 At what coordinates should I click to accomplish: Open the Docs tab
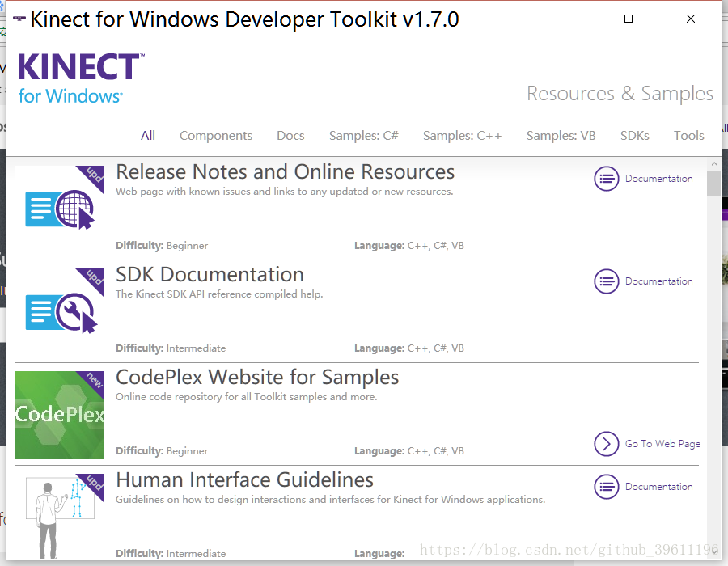coord(290,136)
